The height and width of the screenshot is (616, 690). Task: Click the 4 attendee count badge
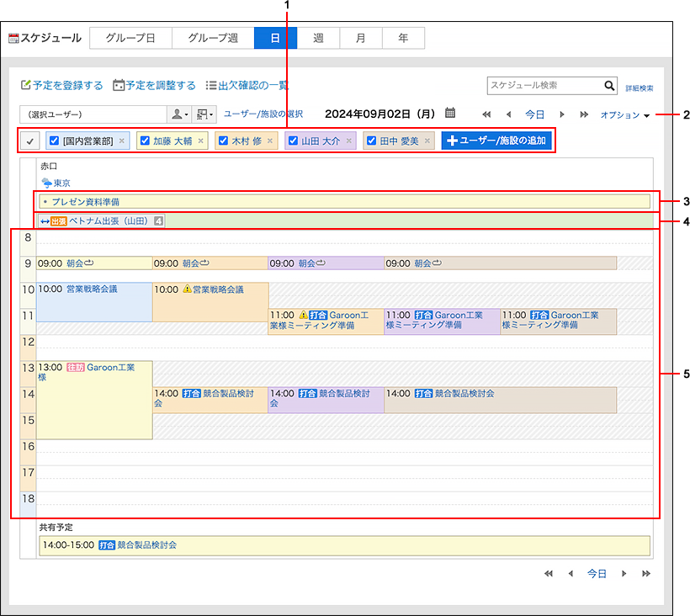tap(158, 220)
